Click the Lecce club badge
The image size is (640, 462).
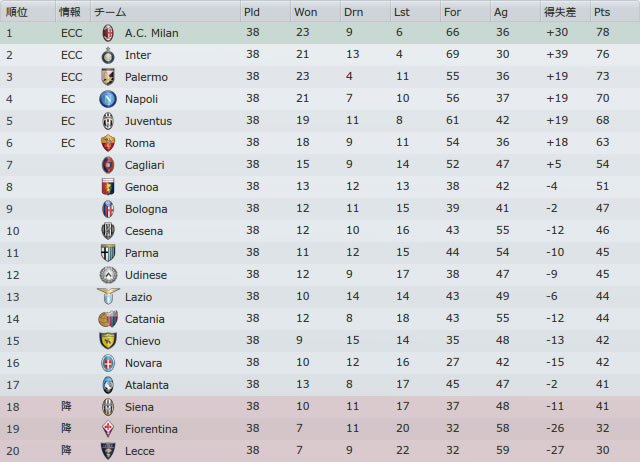click(x=108, y=451)
